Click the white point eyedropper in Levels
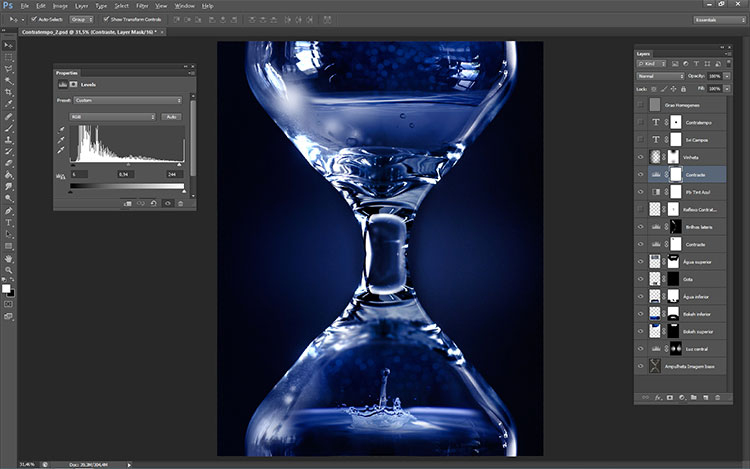Screen dimensions: 750x469 click(61, 150)
